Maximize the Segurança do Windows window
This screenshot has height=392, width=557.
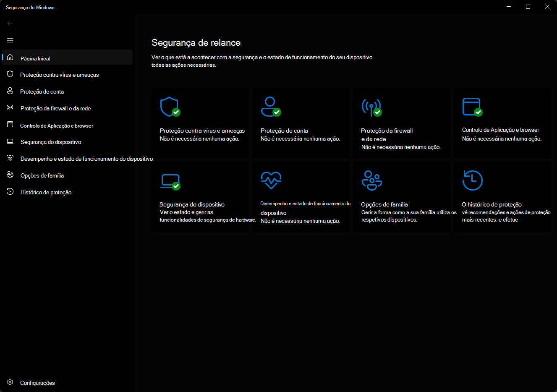[x=528, y=7]
